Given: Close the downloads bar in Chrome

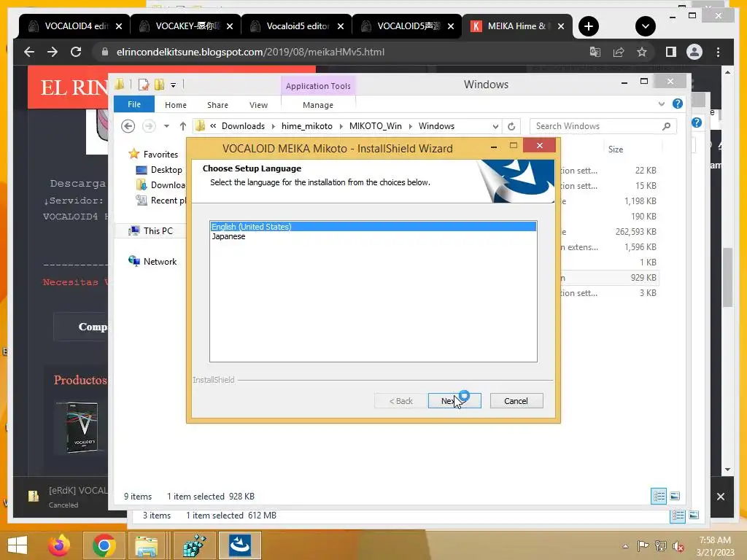Looking at the screenshot, I should (x=720, y=497).
